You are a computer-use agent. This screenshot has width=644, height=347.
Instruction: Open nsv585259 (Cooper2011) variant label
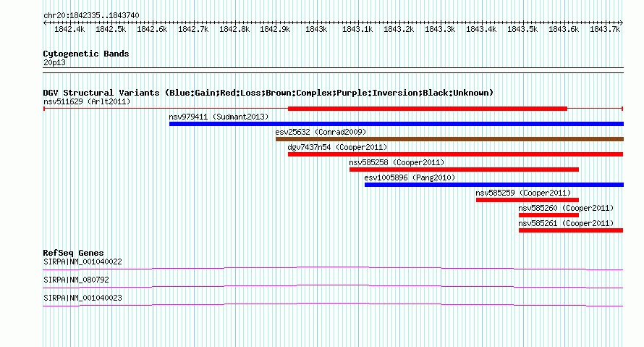coord(523,193)
